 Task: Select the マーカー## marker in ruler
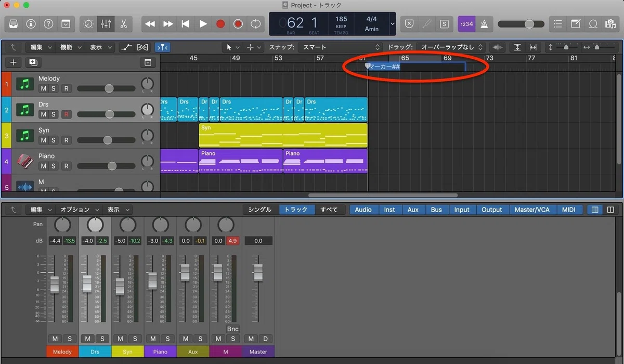[x=384, y=67]
